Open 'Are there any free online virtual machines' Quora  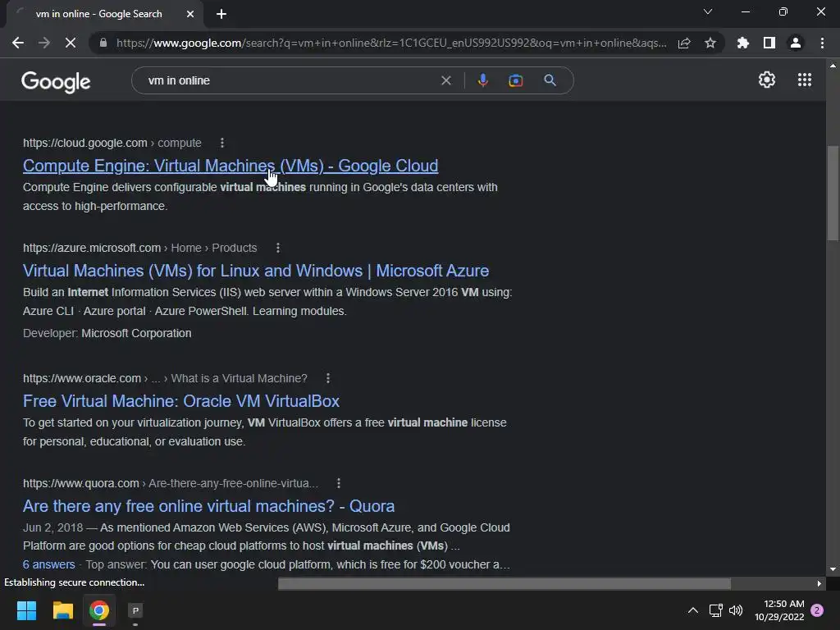coord(209,505)
